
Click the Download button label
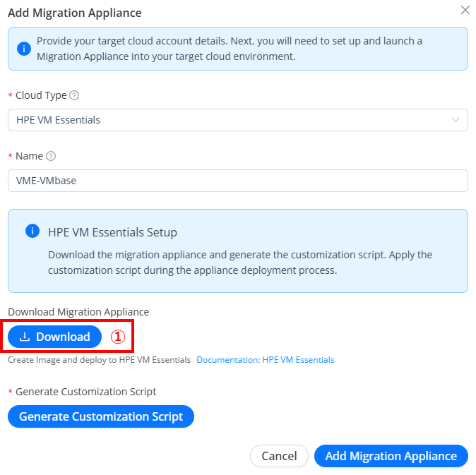63,337
